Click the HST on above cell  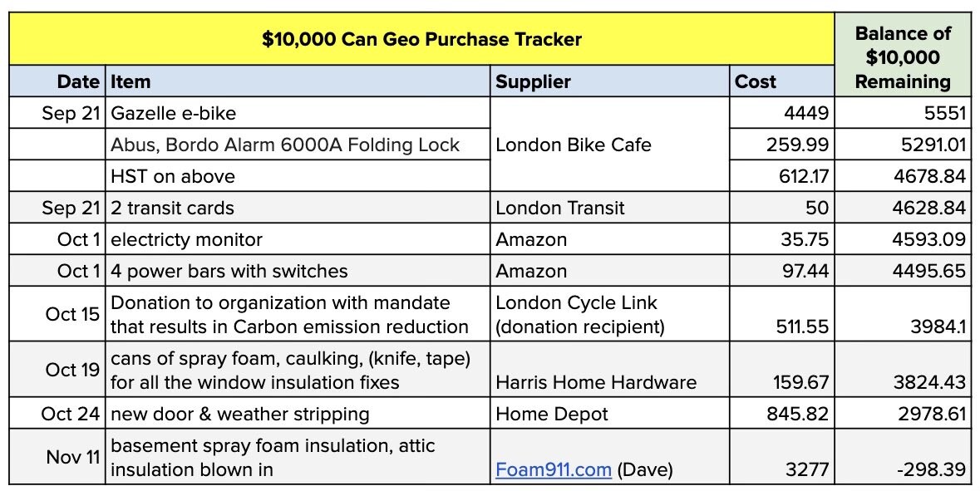(173, 176)
